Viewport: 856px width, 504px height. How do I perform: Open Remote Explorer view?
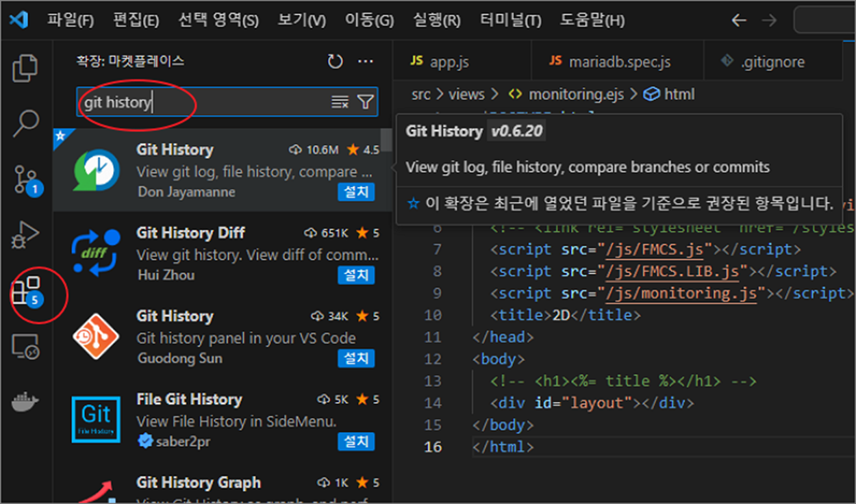click(x=25, y=347)
